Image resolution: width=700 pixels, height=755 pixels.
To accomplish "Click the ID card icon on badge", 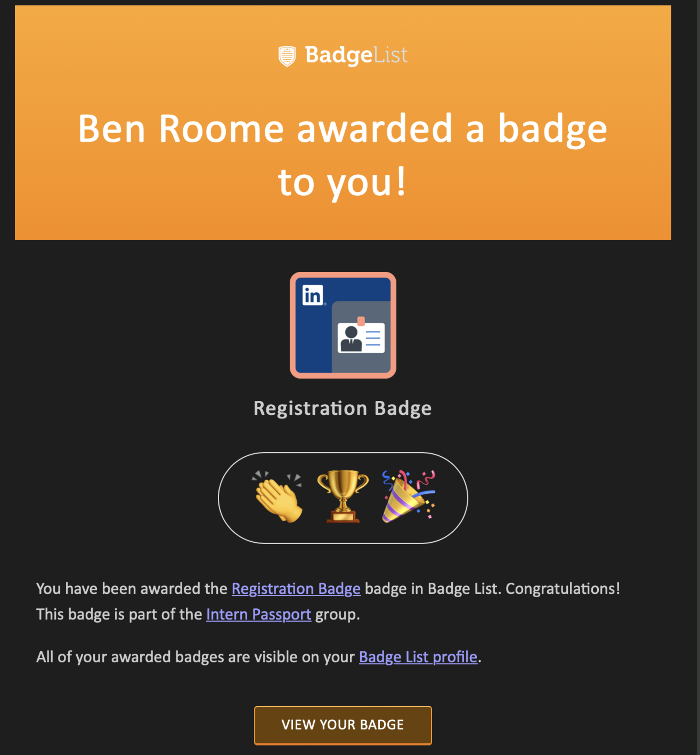I will (x=361, y=337).
